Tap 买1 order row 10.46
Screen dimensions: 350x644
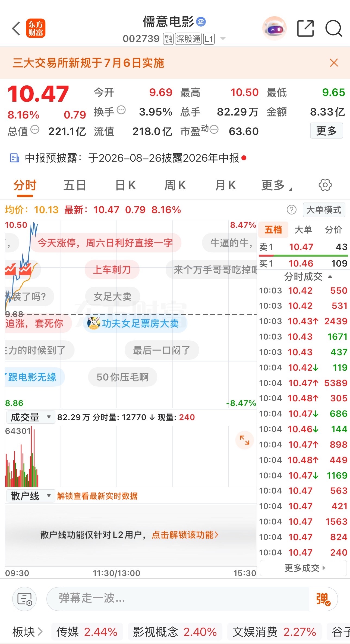coord(303,263)
